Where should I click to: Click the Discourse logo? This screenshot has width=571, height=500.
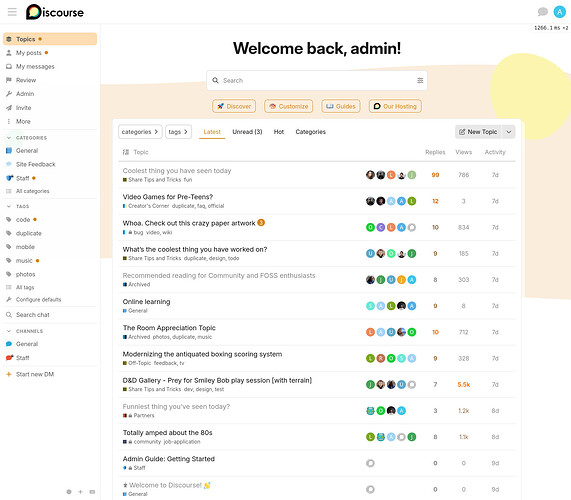(55, 12)
